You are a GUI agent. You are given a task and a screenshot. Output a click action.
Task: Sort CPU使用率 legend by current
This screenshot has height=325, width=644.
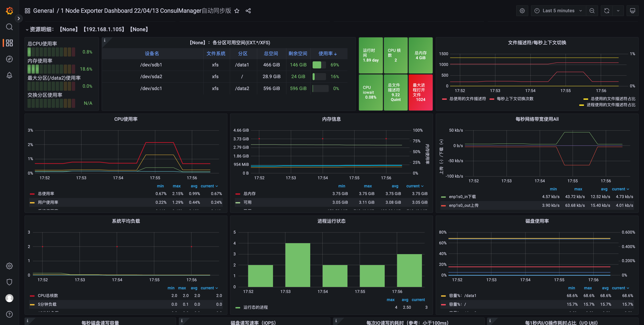tap(209, 186)
